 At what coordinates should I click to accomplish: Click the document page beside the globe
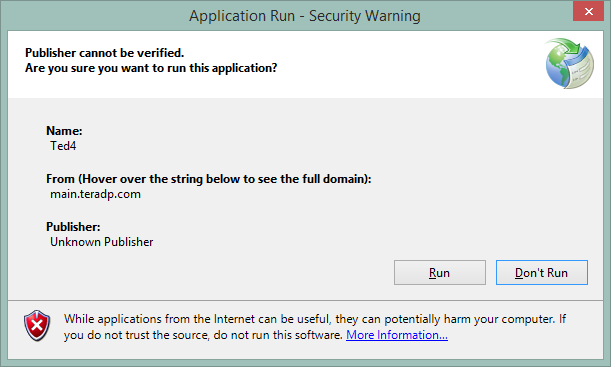tap(580, 70)
